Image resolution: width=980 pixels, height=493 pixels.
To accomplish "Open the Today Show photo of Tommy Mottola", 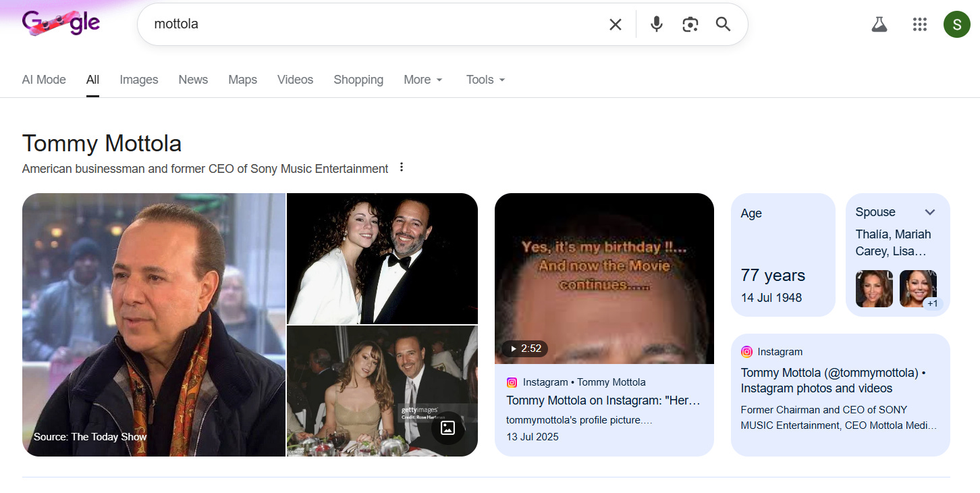I will (x=154, y=325).
